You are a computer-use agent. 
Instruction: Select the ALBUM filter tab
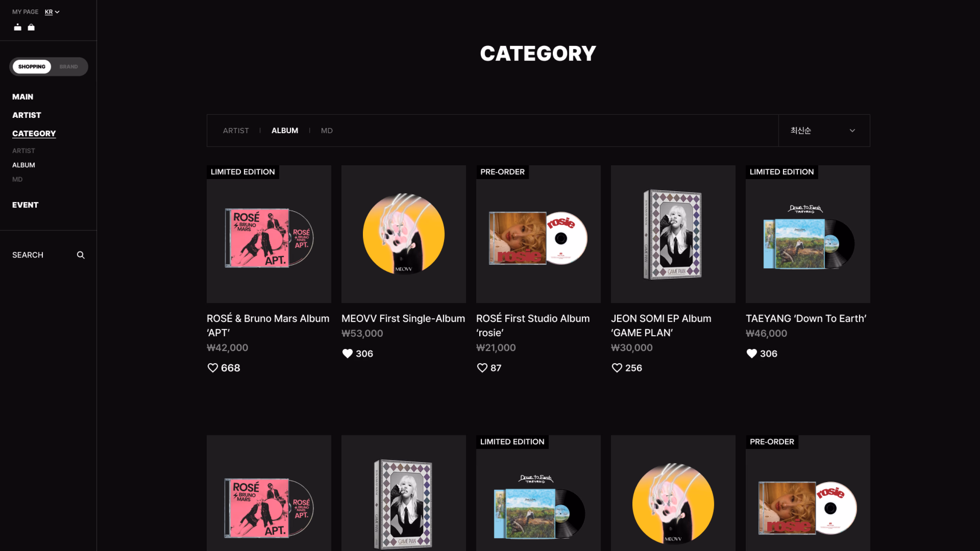[x=285, y=130]
